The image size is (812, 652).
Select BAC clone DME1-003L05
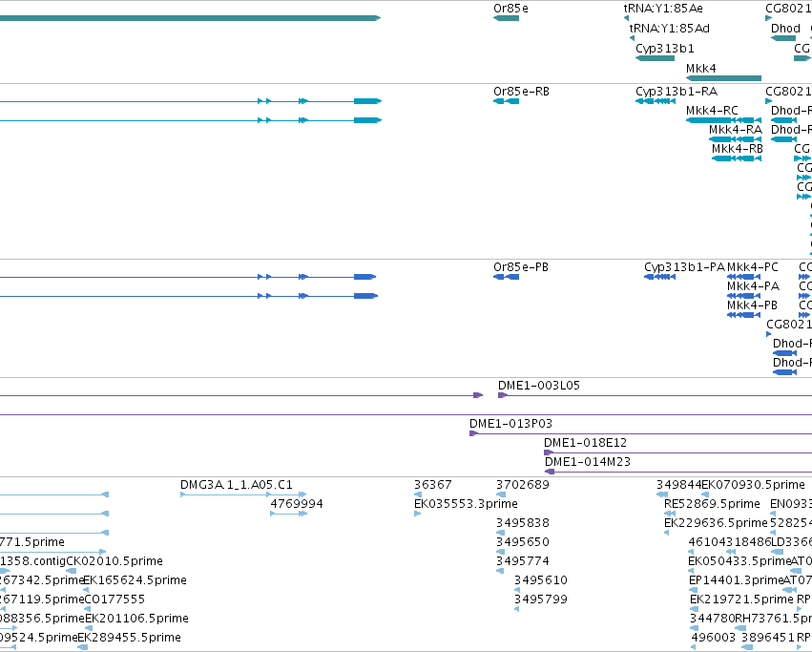(x=655, y=395)
